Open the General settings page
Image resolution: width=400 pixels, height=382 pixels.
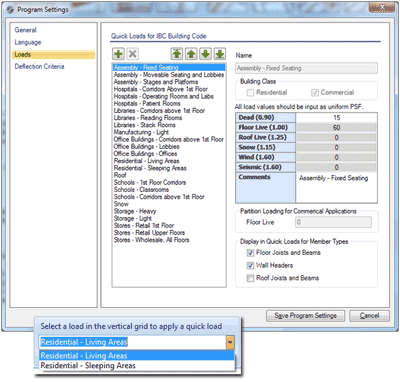click(26, 30)
